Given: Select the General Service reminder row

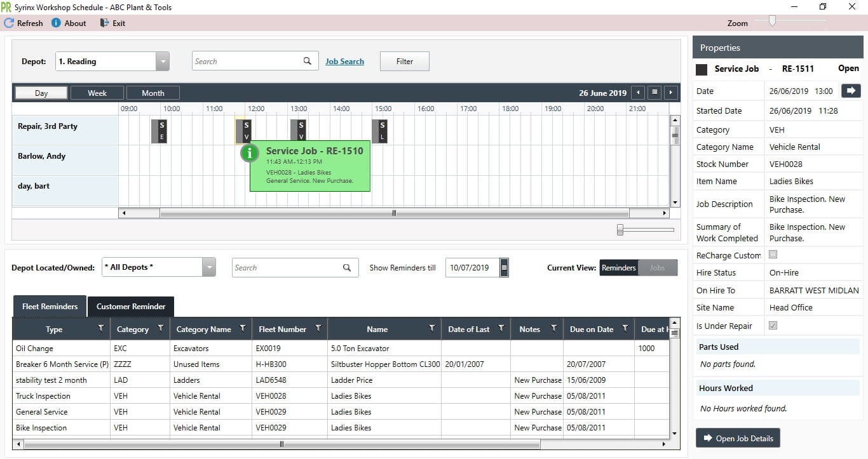Looking at the screenshot, I should [342, 411].
